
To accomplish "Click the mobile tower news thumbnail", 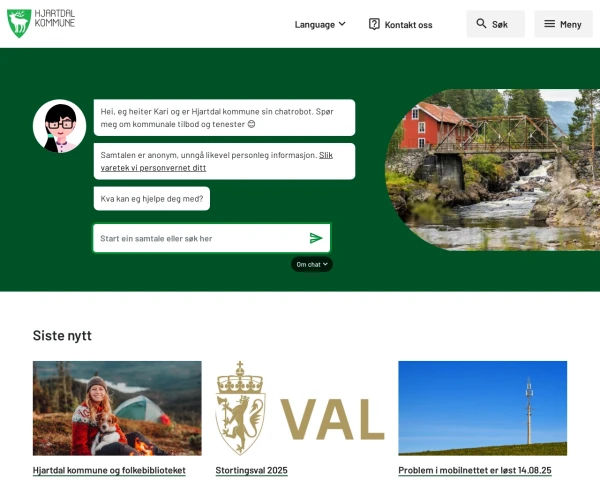I will [483, 408].
